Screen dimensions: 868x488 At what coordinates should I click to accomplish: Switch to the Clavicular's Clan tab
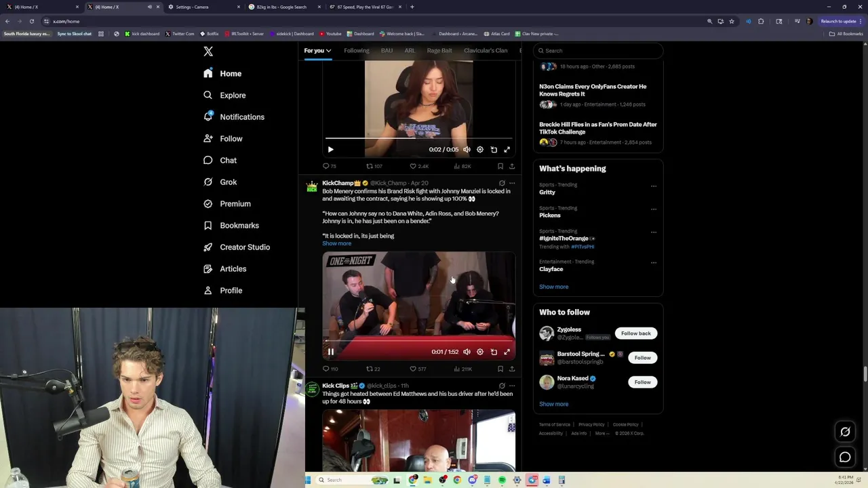pyautogui.click(x=486, y=50)
